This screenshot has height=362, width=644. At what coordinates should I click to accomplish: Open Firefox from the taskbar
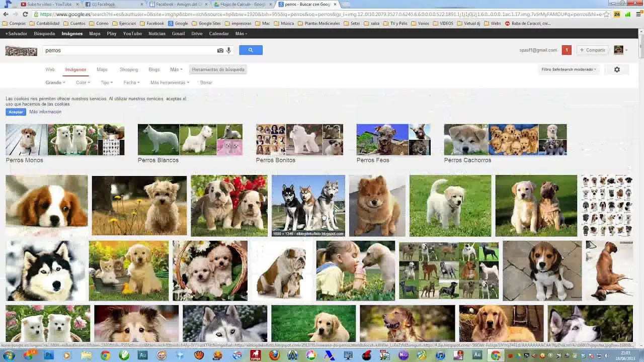(274, 355)
